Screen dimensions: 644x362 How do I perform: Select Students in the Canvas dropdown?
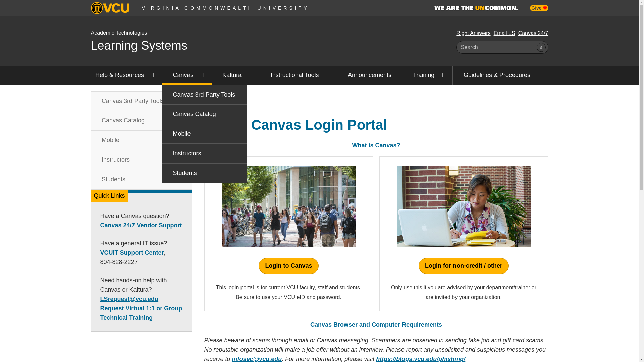tap(204, 173)
